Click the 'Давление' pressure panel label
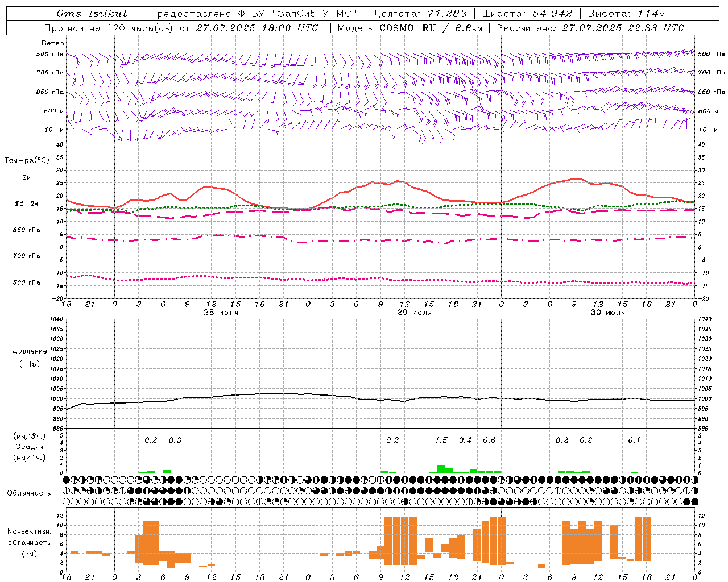728x582 pixels. (30, 351)
